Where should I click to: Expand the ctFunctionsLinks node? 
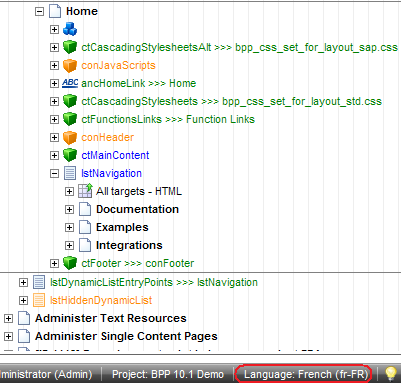[x=54, y=119]
